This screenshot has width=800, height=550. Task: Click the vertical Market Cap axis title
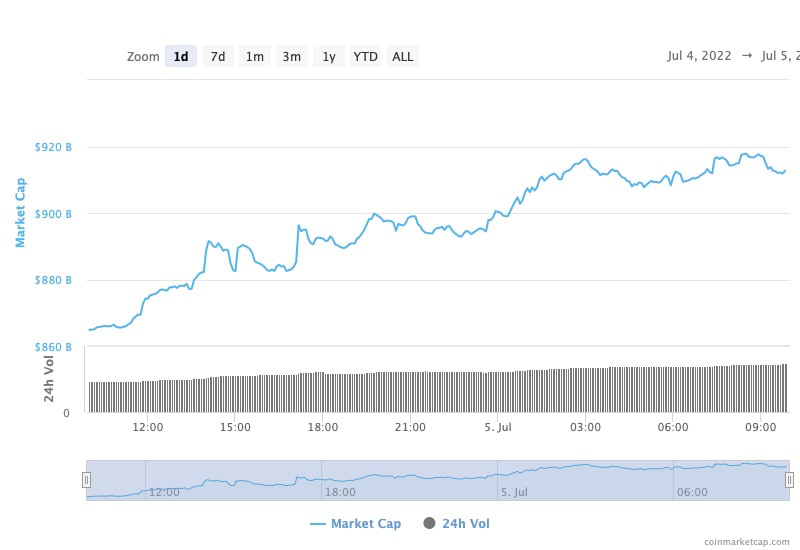[20, 212]
